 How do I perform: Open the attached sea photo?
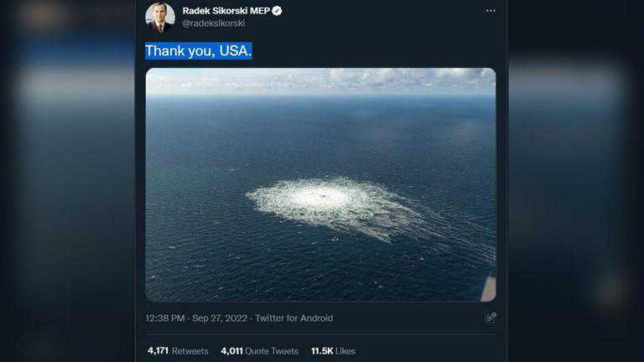[320, 134]
